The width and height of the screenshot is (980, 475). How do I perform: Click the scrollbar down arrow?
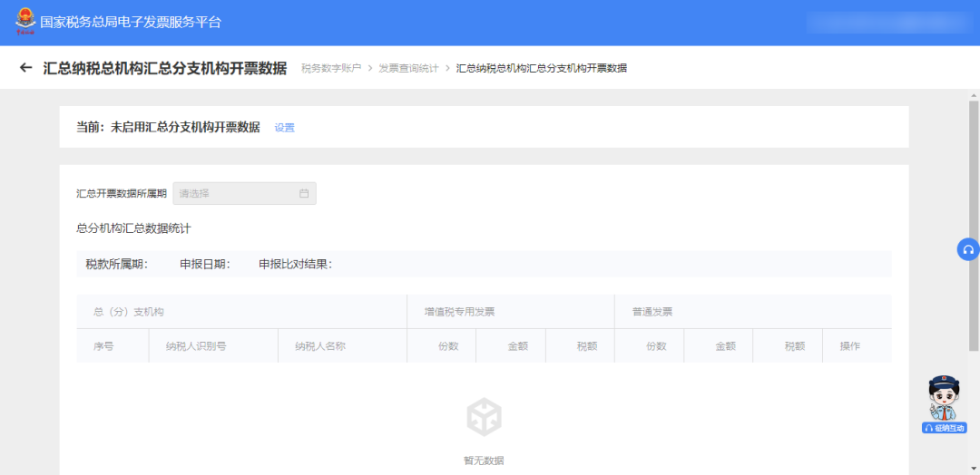pyautogui.click(x=974, y=468)
